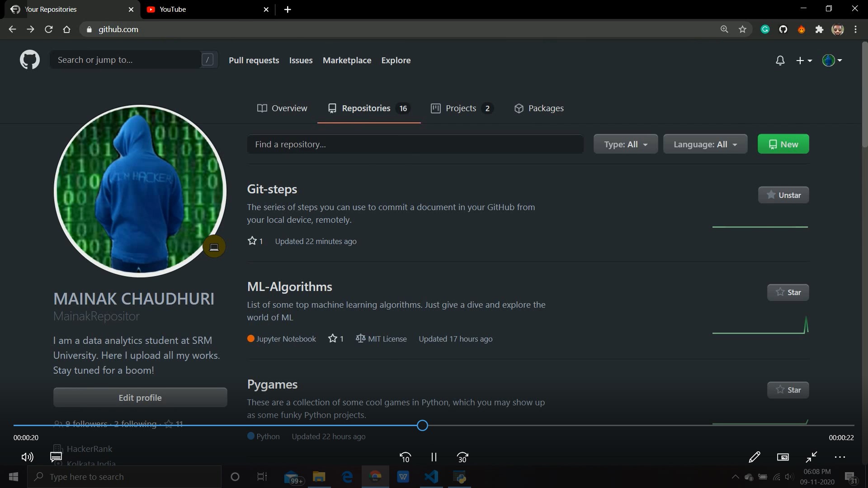Switch to the Overview tab
This screenshot has height=488, width=868.
pyautogui.click(x=282, y=108)
